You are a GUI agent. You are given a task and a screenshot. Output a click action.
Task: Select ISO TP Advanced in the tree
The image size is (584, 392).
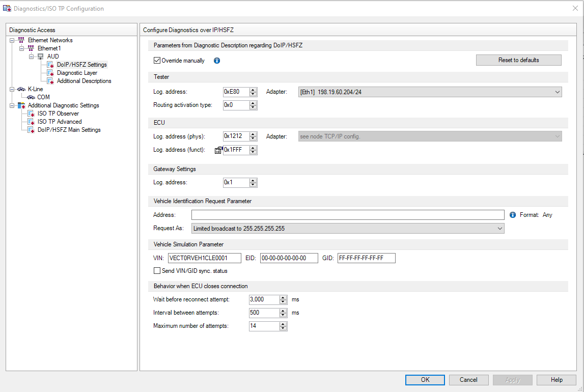(x=60, y=122)
